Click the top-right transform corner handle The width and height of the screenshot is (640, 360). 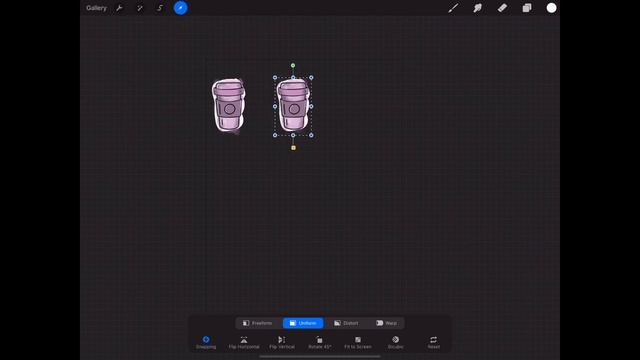pos(311,78)
